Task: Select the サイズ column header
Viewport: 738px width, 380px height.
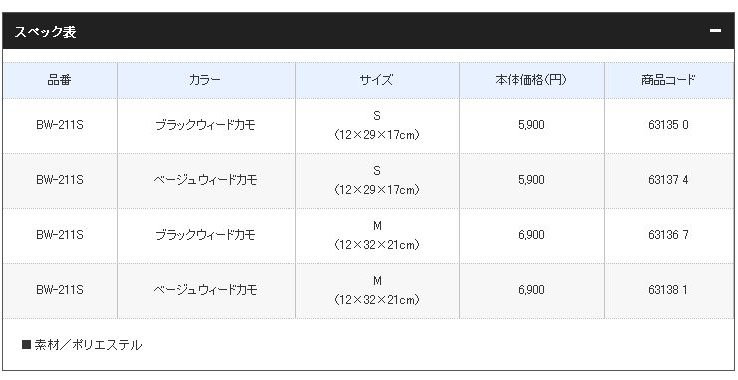Action: [377, 80]
